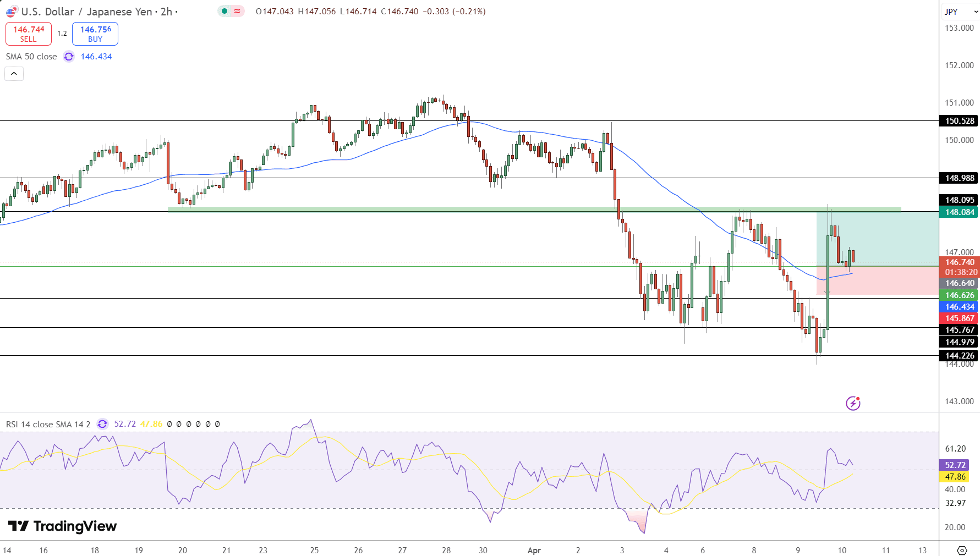This screenshot has height=556, width=980.
Task: Click the RSI indicator refresh icon
Action: tap(102, 424)
